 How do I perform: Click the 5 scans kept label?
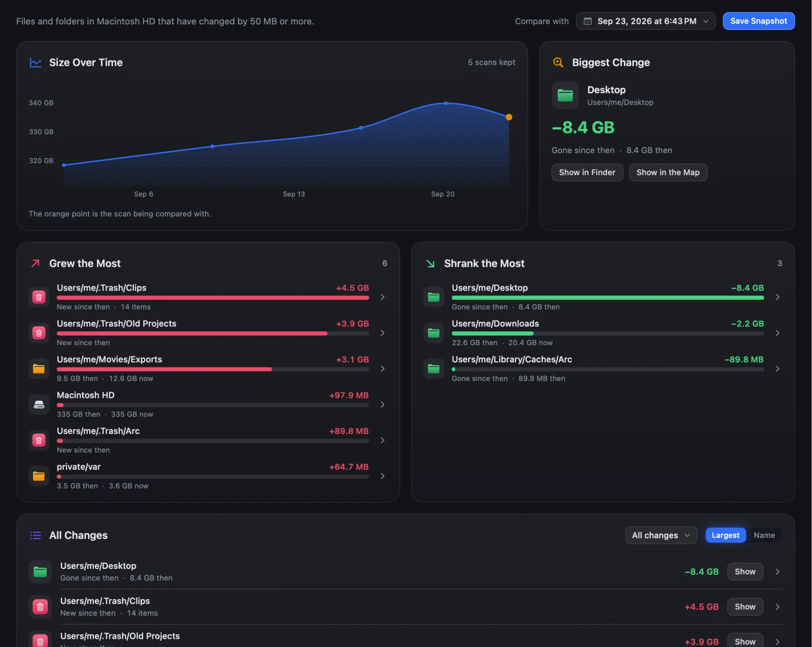pos(491,62)
